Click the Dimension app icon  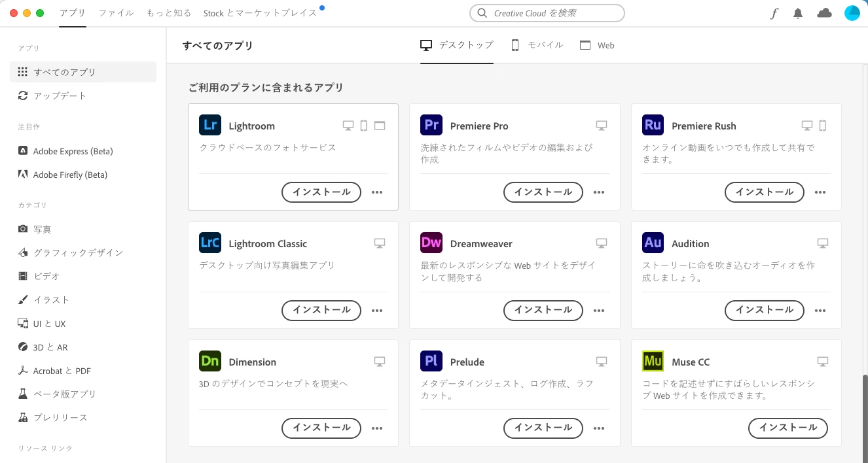point(210,361)
